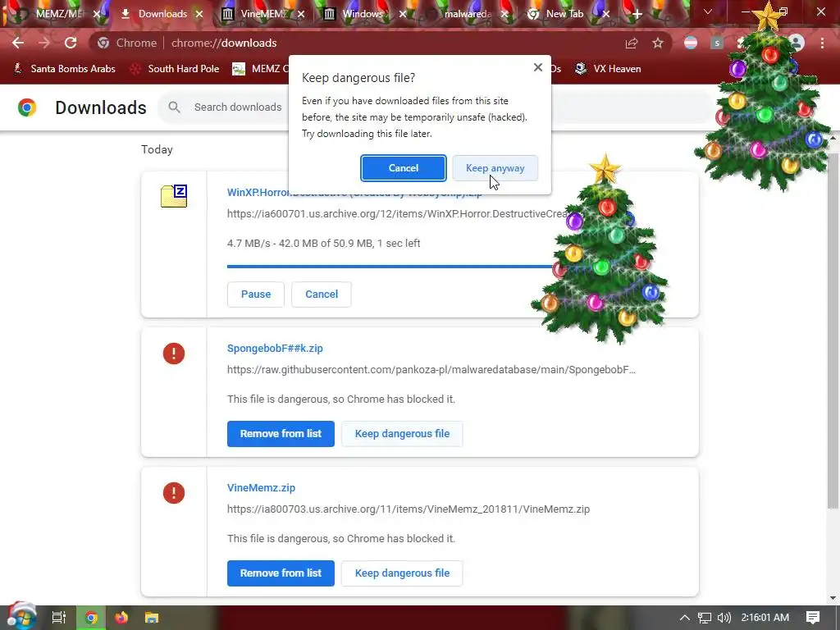The image size is (840, 630).
Task: Open the MEMZ bookmark
Action: (260, 69)
